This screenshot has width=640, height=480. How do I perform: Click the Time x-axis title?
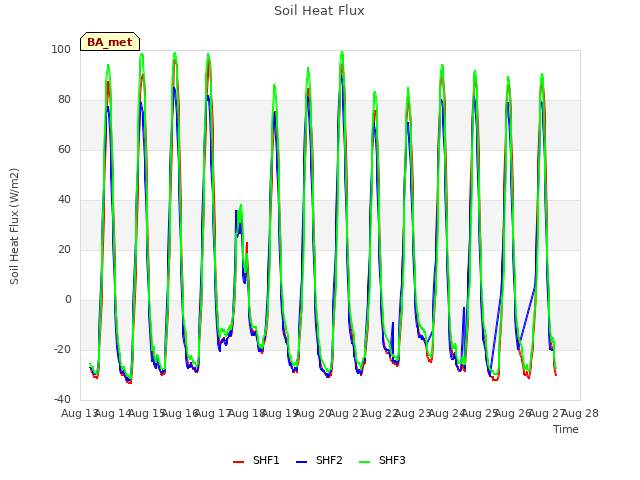tap(566, 429)
